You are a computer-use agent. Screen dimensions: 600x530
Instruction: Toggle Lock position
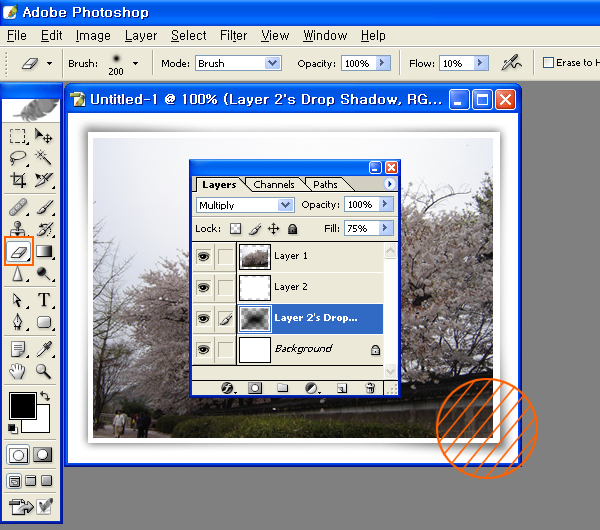tap(273, 229)
